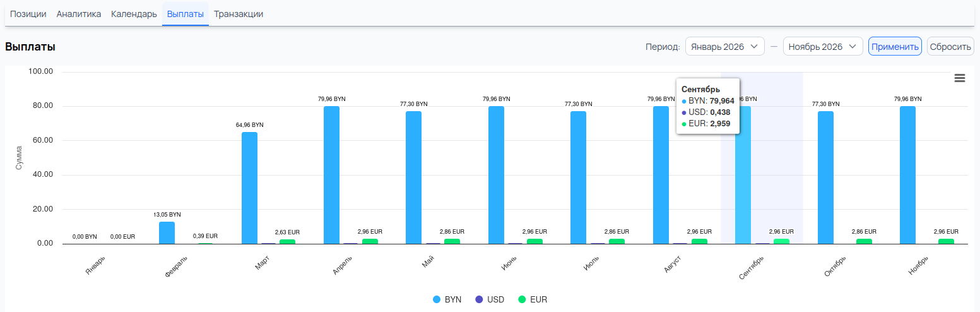Open the chart hamburger menu icon
This screenshot has width=980, height=312.
pos(960,78)
